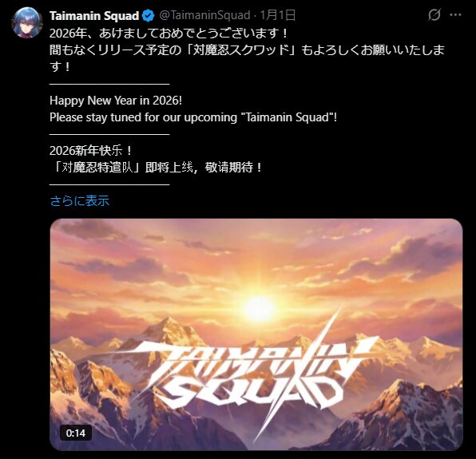The width and height of the screenshot is (476, 459).
Task: Click the 0:14 video duration badge
Action: [76, 433]
